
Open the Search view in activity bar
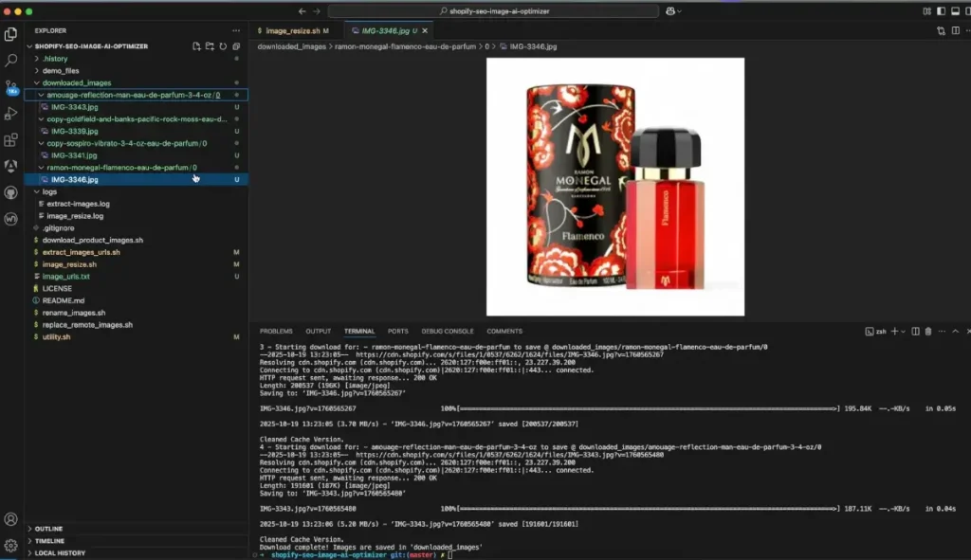click(11, 60)
